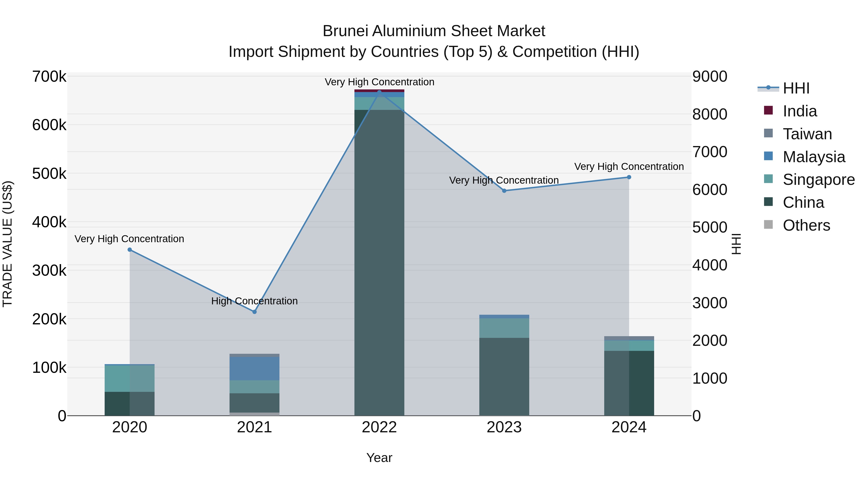Click the 2021 Taiwan bar segment on top
The height and width of the screenshot is (488, 868).
coord(254,356)
